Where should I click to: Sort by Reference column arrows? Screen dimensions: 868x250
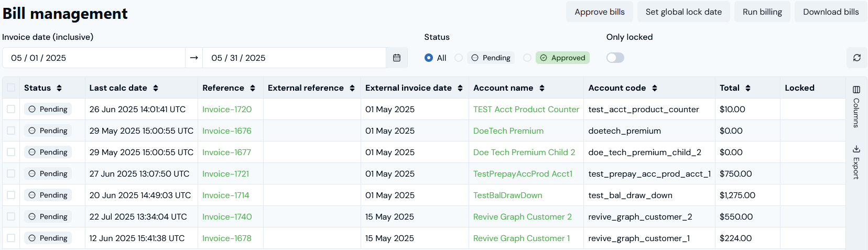253,88
